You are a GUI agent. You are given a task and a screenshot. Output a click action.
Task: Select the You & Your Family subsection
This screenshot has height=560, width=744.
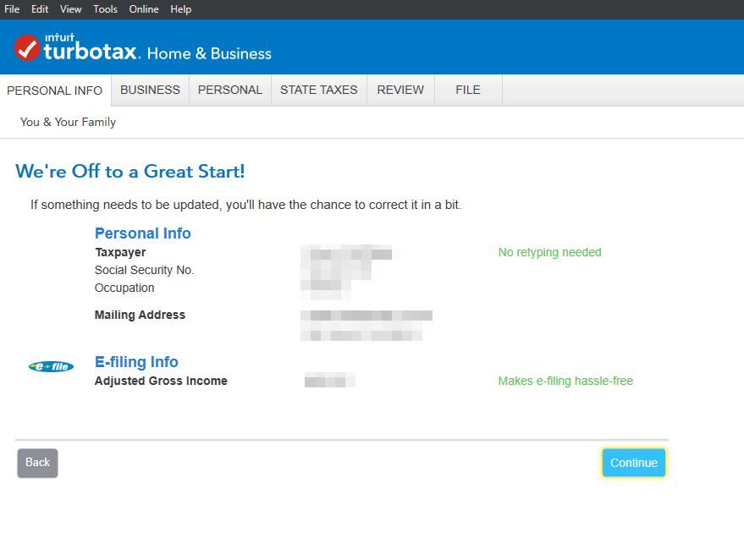click(x=68, y=123)
